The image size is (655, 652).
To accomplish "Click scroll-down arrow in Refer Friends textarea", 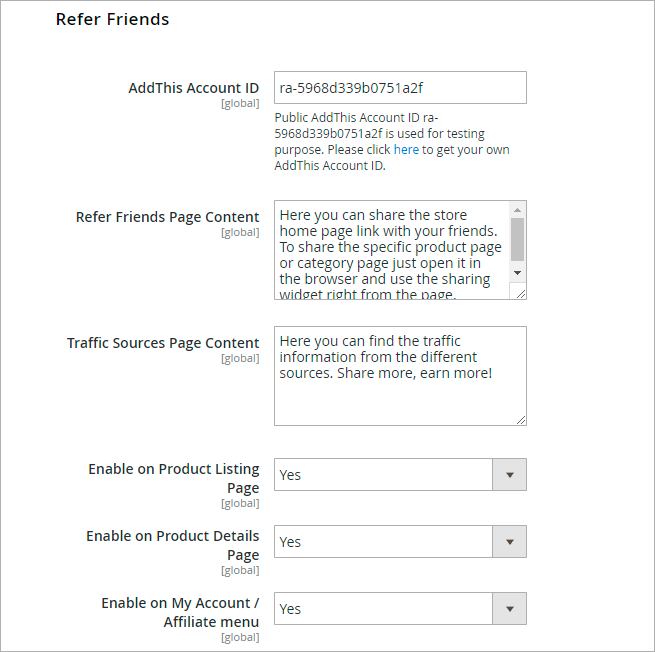I will (517, 272).
